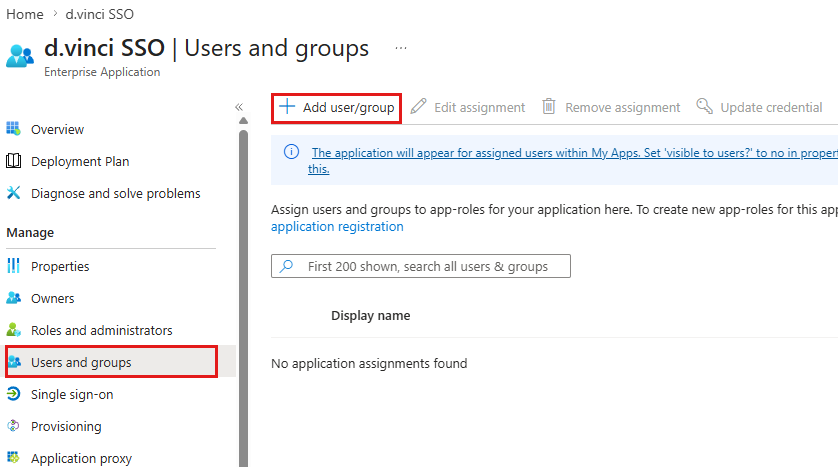Click the trash icon for Remove assignment
Screen dimensions: 838x467
pyautogui.click(x=549, y=106)
